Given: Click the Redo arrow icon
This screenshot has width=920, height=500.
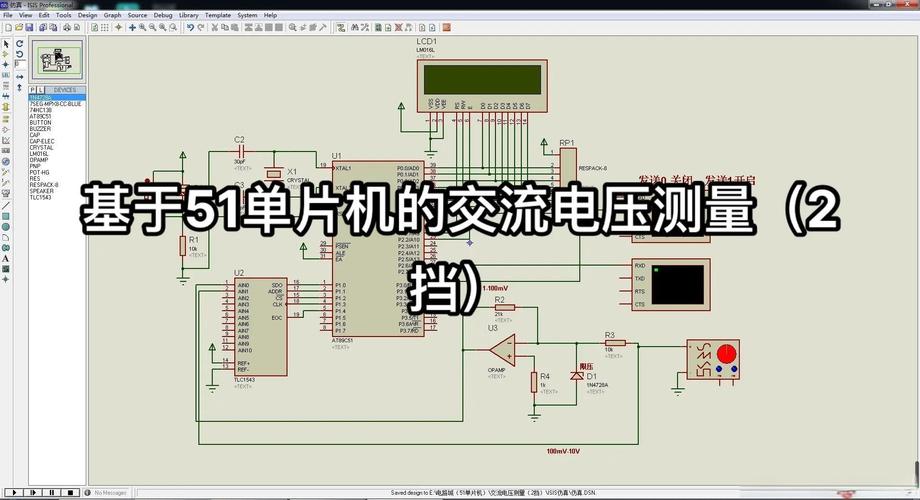Looking at the screenshot, I should (201, 28).
